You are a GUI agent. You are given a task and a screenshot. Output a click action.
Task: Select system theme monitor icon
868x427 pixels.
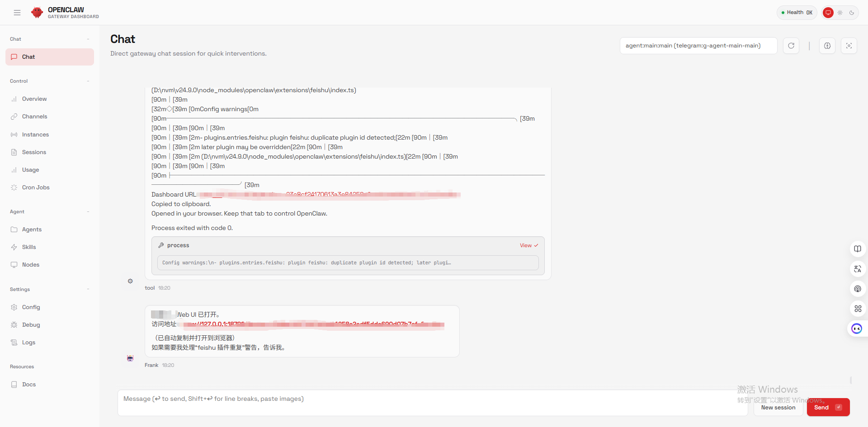[x=828, y=13]
